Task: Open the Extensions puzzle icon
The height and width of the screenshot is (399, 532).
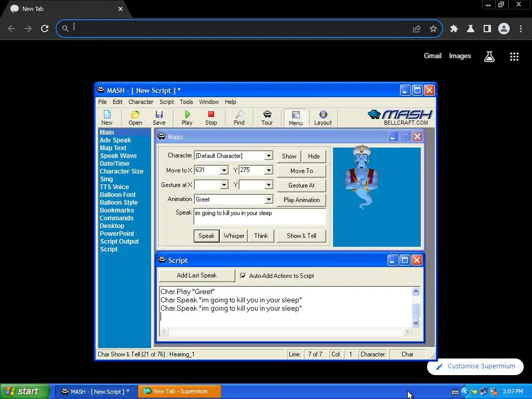Action: tap(454, 29)
